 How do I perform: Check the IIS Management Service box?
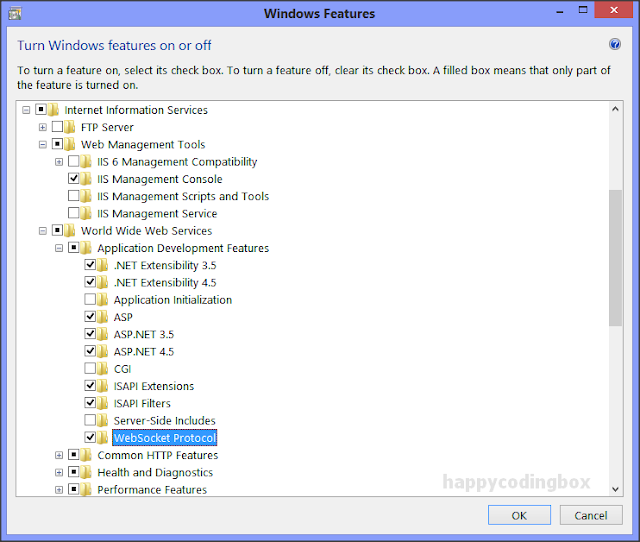click(x=73, y=213)
